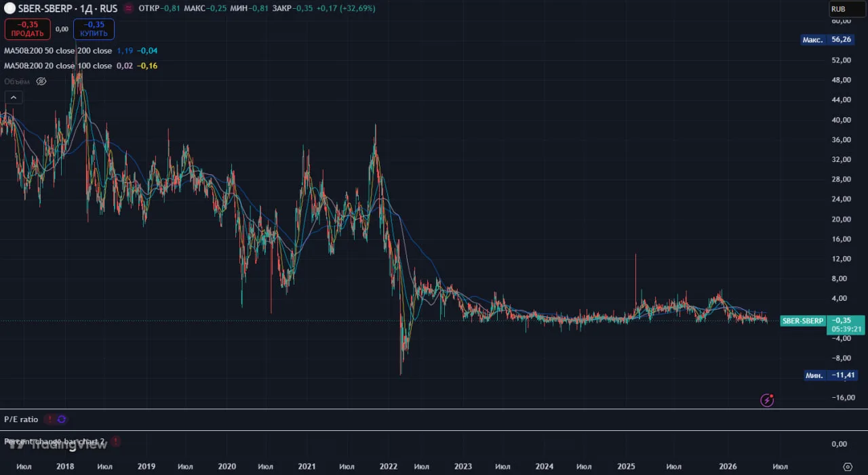Open the RUB currency selector
868x475 pixels.
(x=847, y=9)
